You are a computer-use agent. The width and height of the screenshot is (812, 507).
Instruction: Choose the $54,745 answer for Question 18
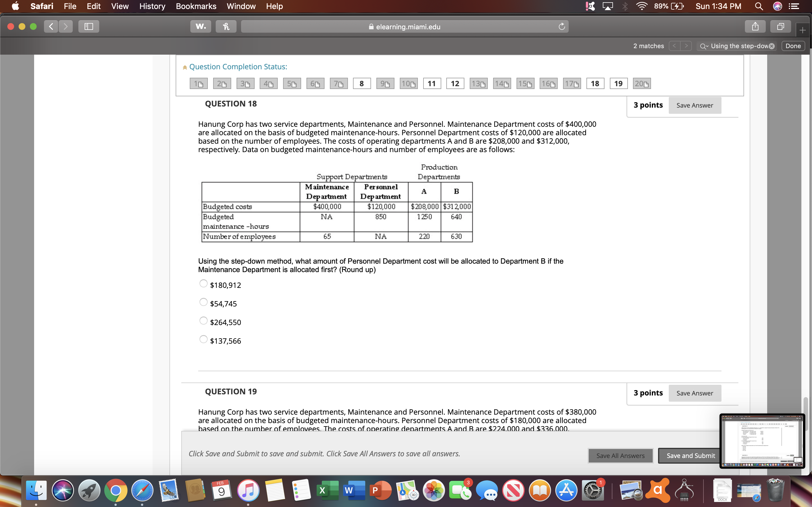click(x=204, y=302)
